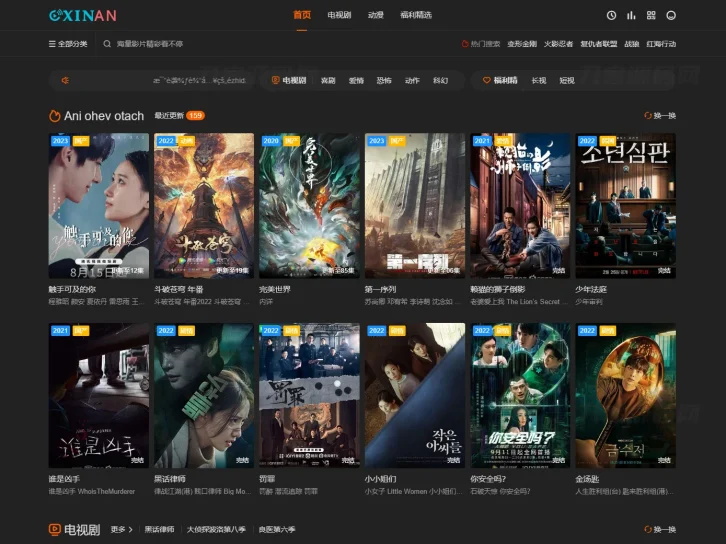Switch to the 首页 tab
Image resolution: width=726 pixels, height=544 pixels.
click(302, 15)
